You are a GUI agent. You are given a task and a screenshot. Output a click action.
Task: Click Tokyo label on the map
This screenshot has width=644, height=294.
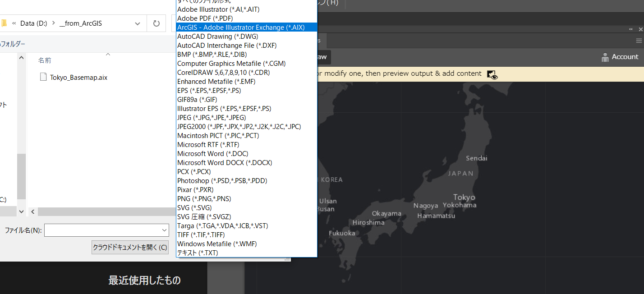click(x=464, y=197)
